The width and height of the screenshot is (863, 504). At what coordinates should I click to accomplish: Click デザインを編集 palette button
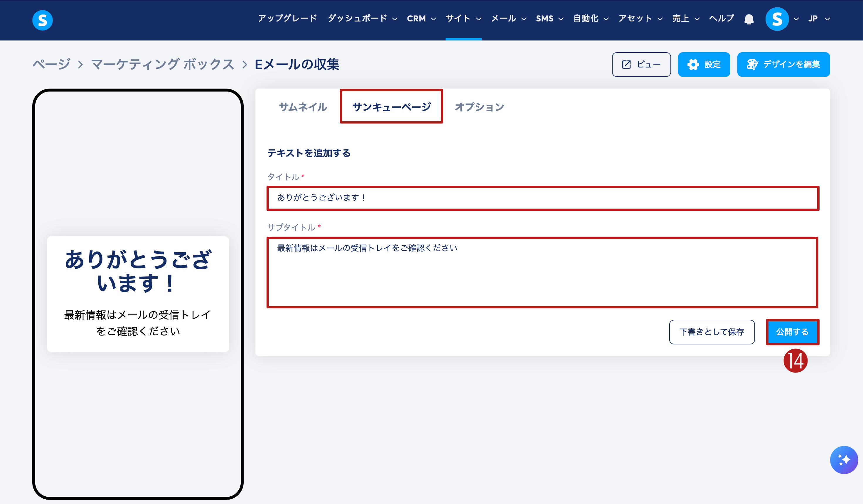pos(783,64)
